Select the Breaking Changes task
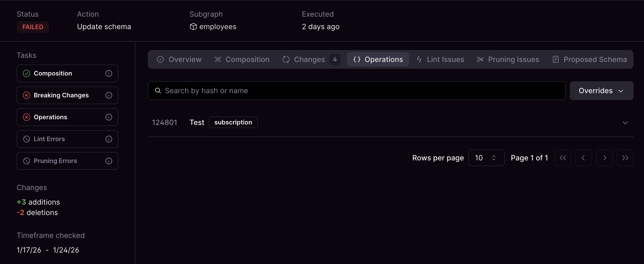Screen dimensions: 644x264 (67, 95)
